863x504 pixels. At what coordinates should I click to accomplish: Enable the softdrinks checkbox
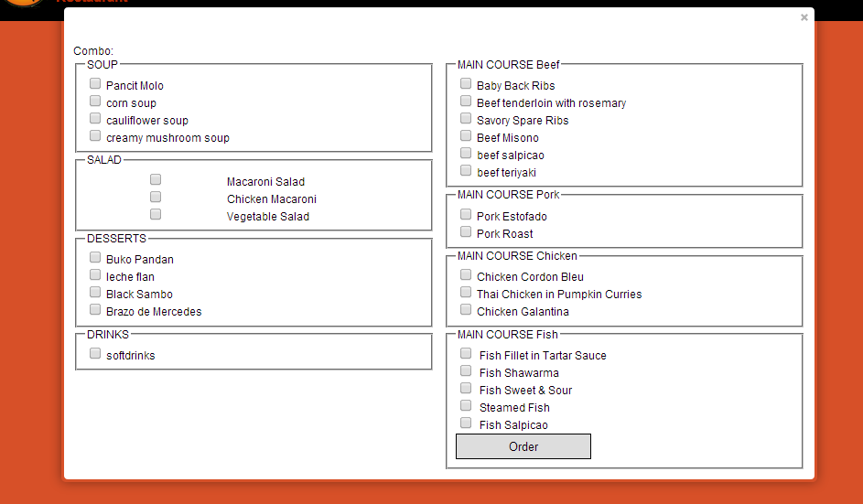[95, 353]
